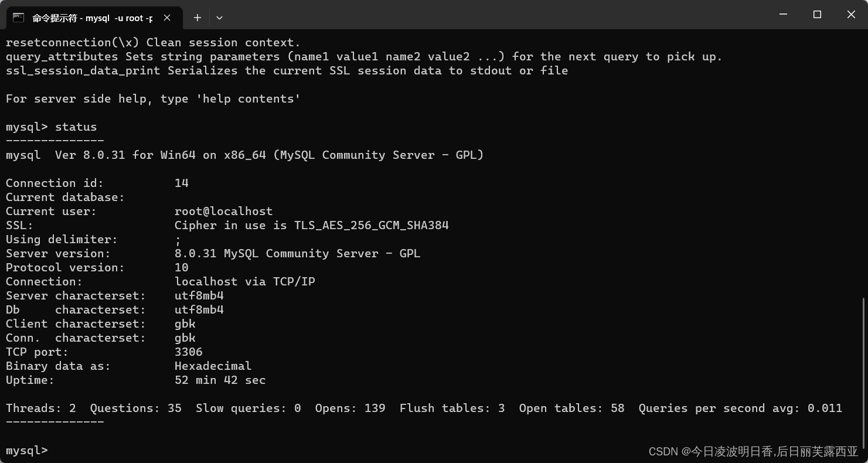868x463 pixels.
Task: Click the TLS_AES_256_GCM_SHA384 cipher text
Action: click(371, 225)
